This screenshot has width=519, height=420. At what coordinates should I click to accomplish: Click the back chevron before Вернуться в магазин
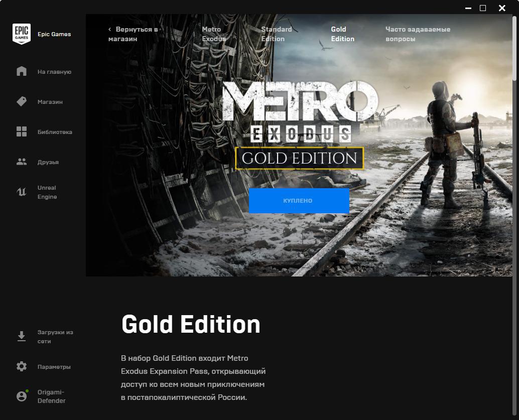point(109,30)
